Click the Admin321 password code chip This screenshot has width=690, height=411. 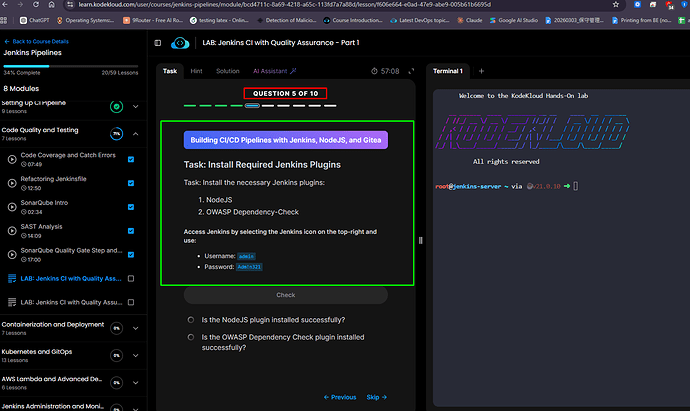point(249,267)
